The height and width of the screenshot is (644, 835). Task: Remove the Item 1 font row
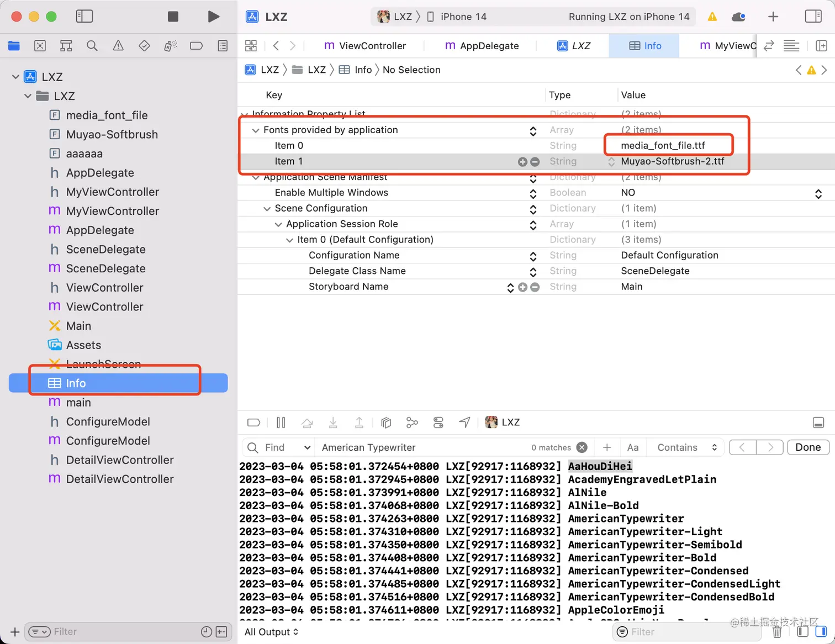point(535,162)
